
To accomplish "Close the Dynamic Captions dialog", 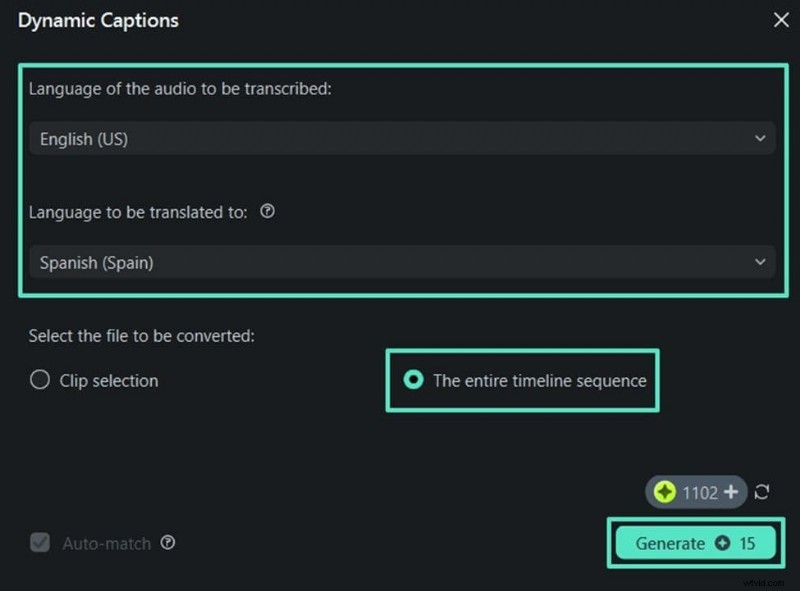I will point(779,20).
